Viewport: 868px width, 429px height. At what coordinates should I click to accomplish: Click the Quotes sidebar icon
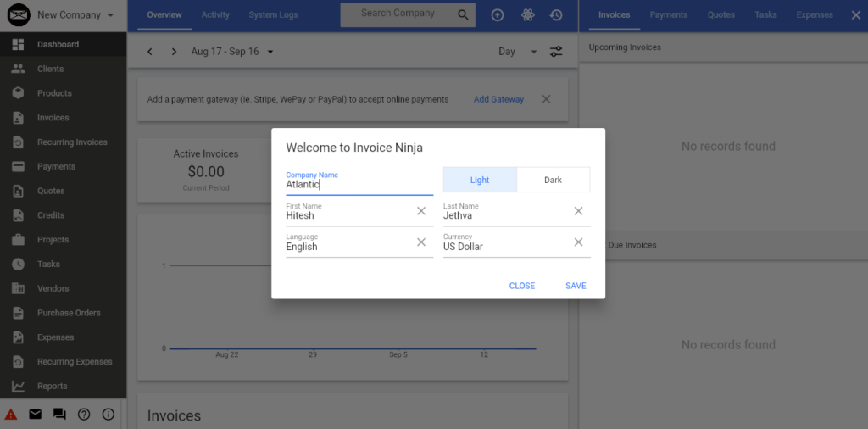(x=19, y=191)
